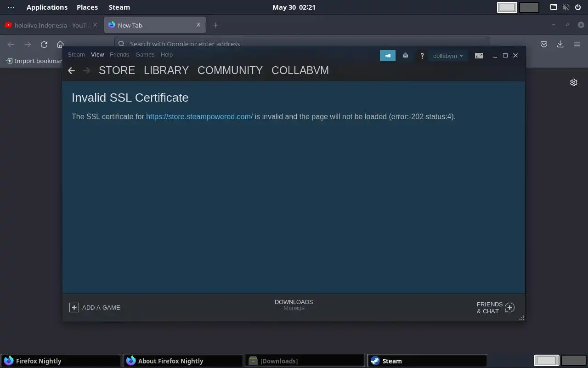The width and height of the screenshot is (588, 368).
Task: Open New Tab personalize gear icon
Action: [x=574, y=82]
